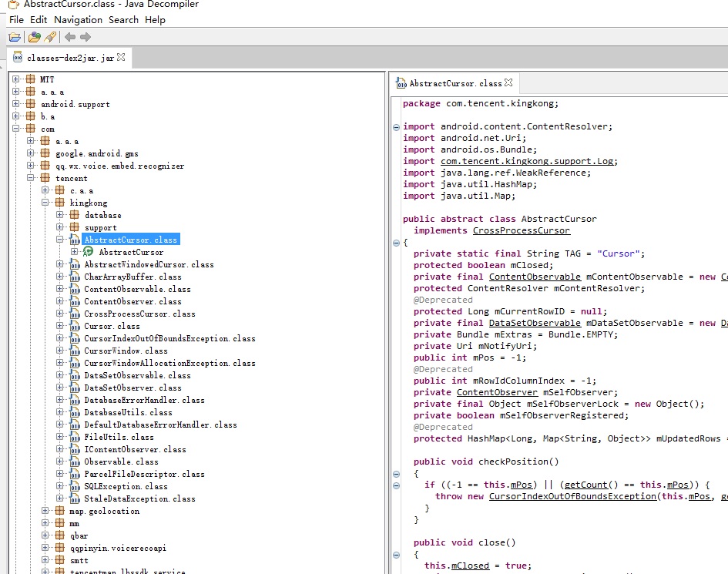Expand the qq.wx.voice.embed.recognizer node
Screen dimensions: 728x574
(x=31, y=166)
